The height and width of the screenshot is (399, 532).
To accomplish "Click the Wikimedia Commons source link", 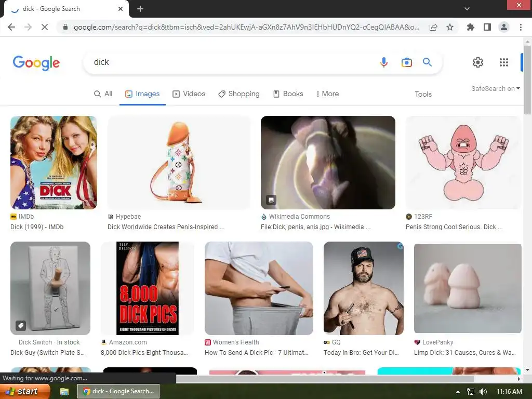I will point(295,217).
